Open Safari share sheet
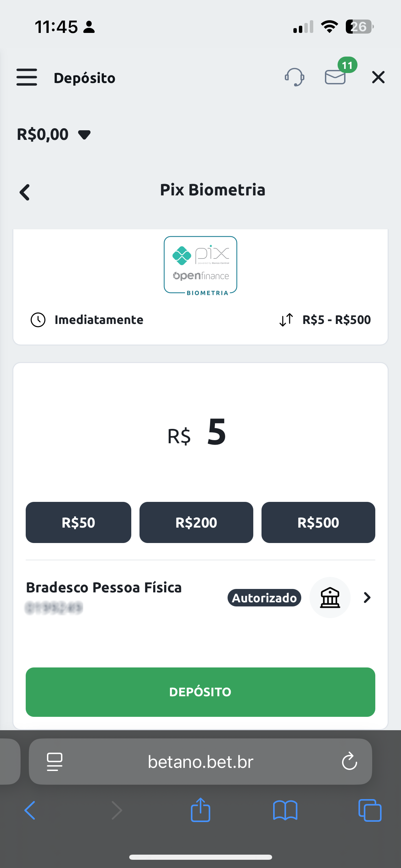This screenshot has height=868, width=401. [200, 810]
